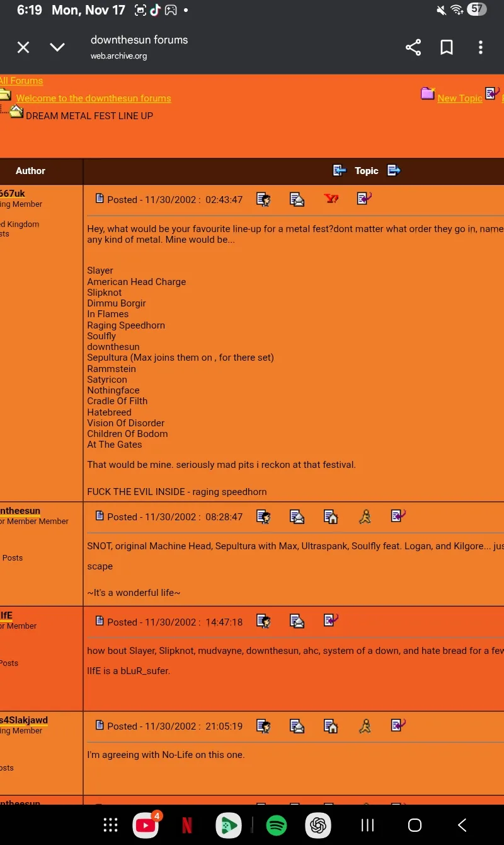Click the AIM icon on the 21:05:19 post
504x845 pixels.
click(x=365, y=726)
